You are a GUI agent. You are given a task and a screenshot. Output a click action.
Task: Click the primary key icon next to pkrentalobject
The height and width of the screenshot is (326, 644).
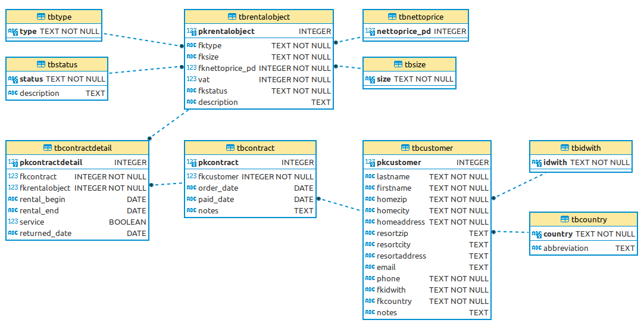point(191,32)
